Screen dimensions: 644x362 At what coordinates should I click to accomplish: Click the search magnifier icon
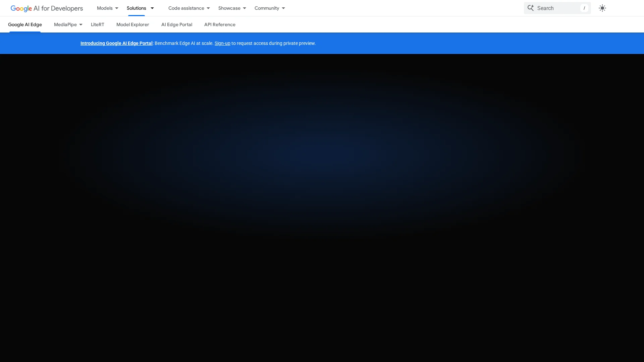pos(530,8)
